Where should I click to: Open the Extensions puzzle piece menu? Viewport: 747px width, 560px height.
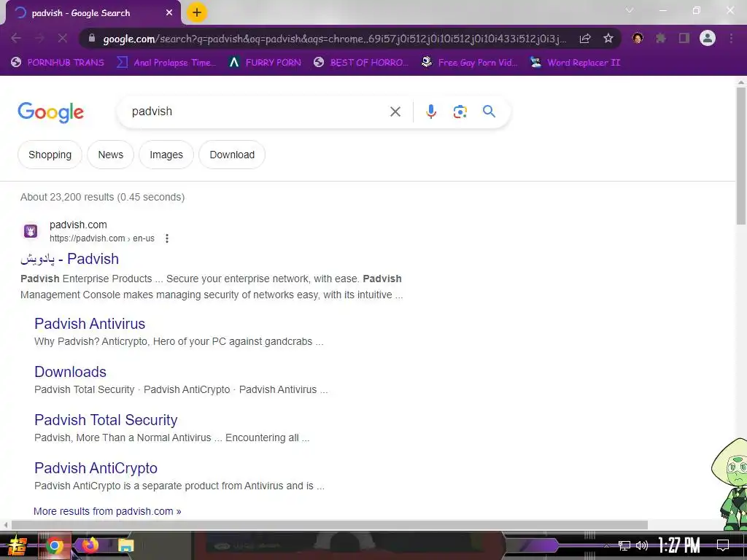coord(661,38)
